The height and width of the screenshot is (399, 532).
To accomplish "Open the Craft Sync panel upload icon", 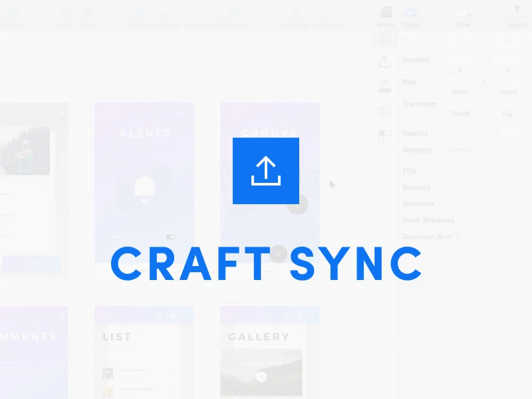I will click(x=384, y=62).
